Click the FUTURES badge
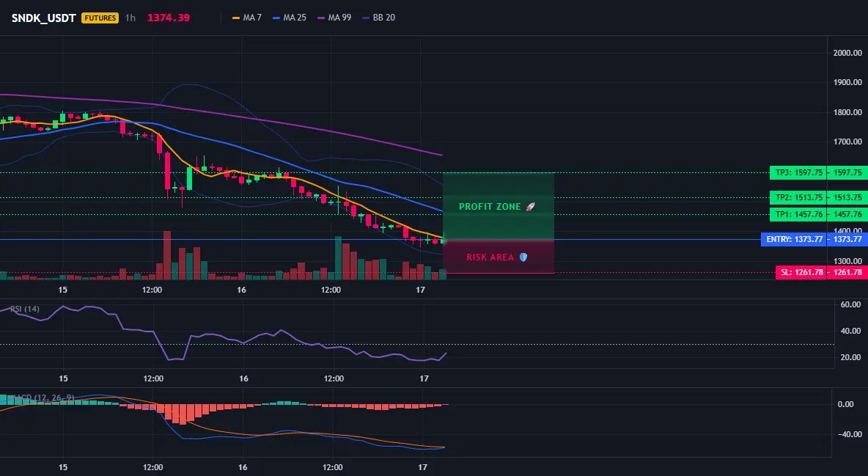The image size is (868, 476). (x=100, y=18)
